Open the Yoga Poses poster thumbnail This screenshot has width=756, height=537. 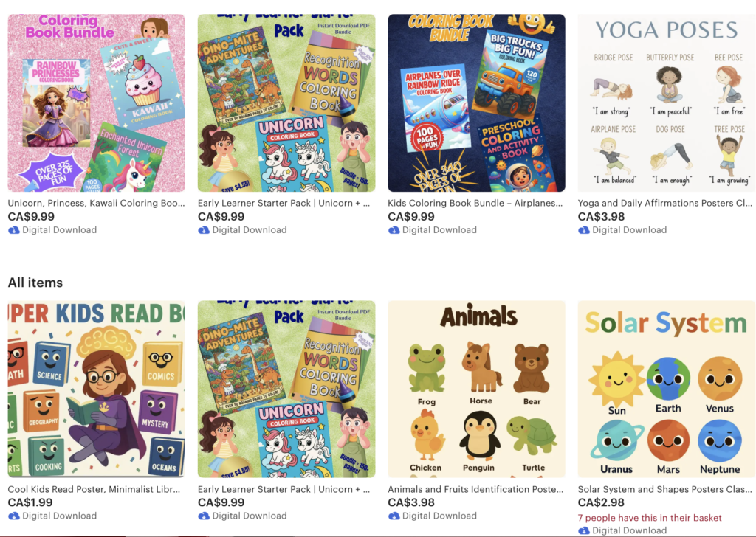pos(667,103)
